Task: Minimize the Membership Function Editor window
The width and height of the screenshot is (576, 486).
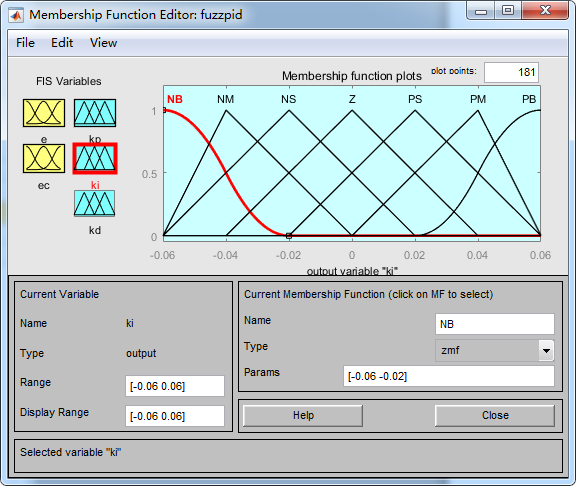Action: point(481,11)
